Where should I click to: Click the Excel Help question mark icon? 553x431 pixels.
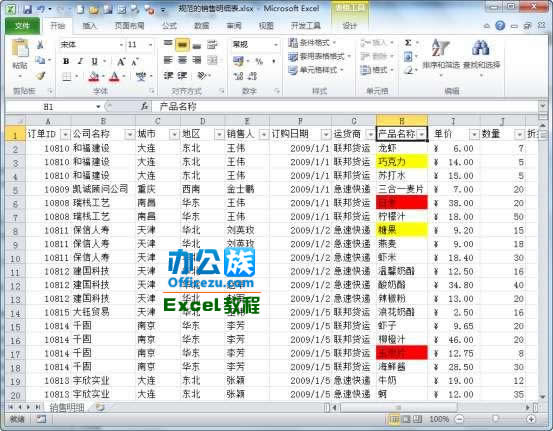point(500,25)
